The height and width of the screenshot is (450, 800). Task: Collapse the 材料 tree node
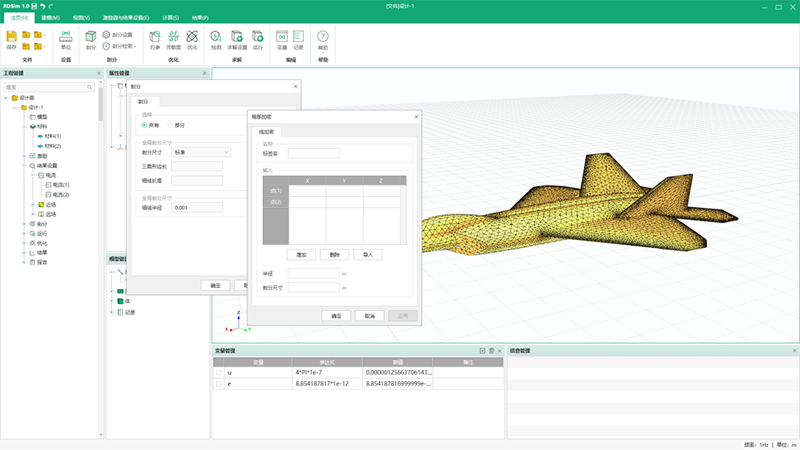25,127
